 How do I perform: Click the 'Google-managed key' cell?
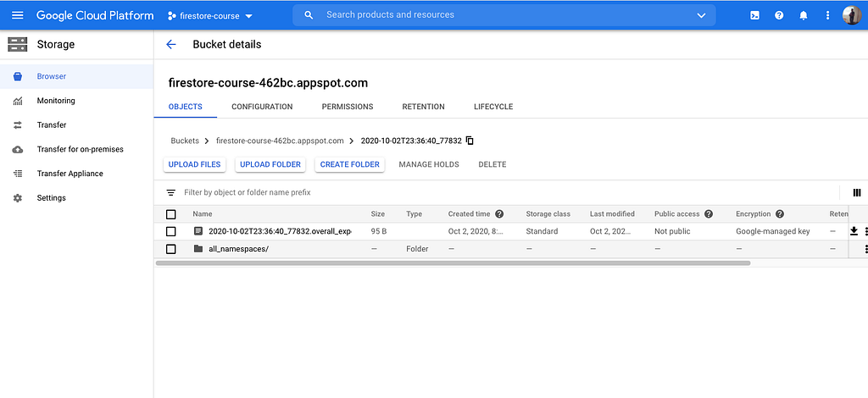773,231
